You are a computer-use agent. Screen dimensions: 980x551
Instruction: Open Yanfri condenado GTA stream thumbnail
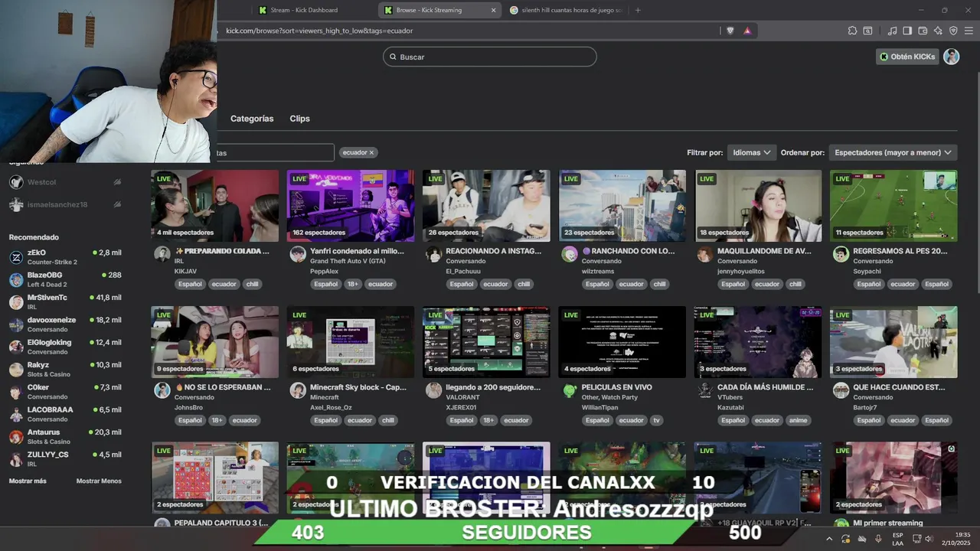point(351,205)
